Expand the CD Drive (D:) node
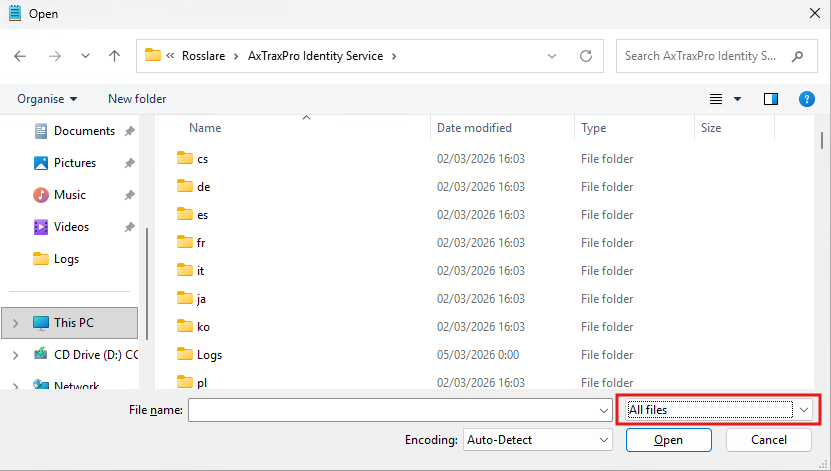This screenshot has height=471, width=831. click(x=15, y=355)
